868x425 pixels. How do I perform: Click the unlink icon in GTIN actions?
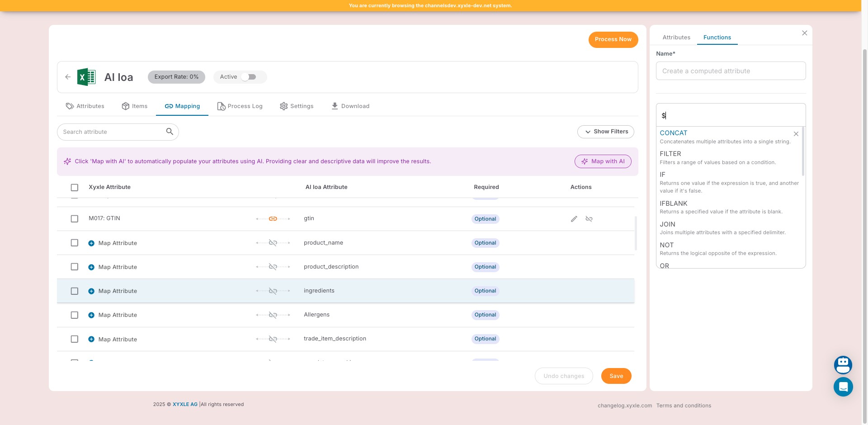point(589,219)
